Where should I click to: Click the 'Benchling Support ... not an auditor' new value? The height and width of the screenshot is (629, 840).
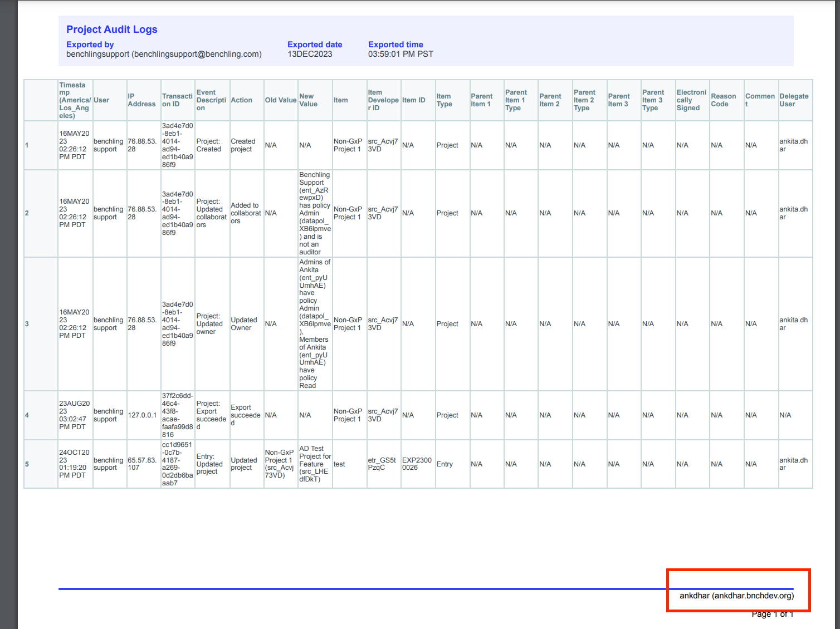(315, 213)
